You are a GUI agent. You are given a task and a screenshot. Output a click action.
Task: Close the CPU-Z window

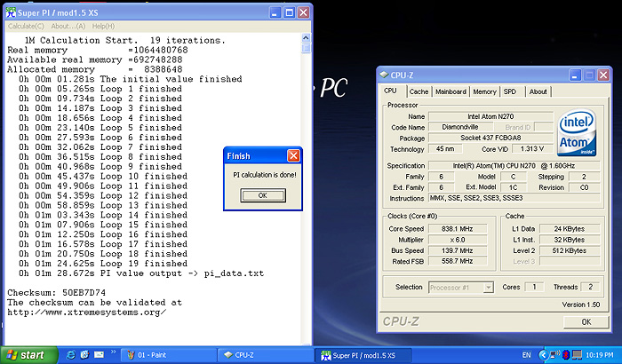[603, 75]
